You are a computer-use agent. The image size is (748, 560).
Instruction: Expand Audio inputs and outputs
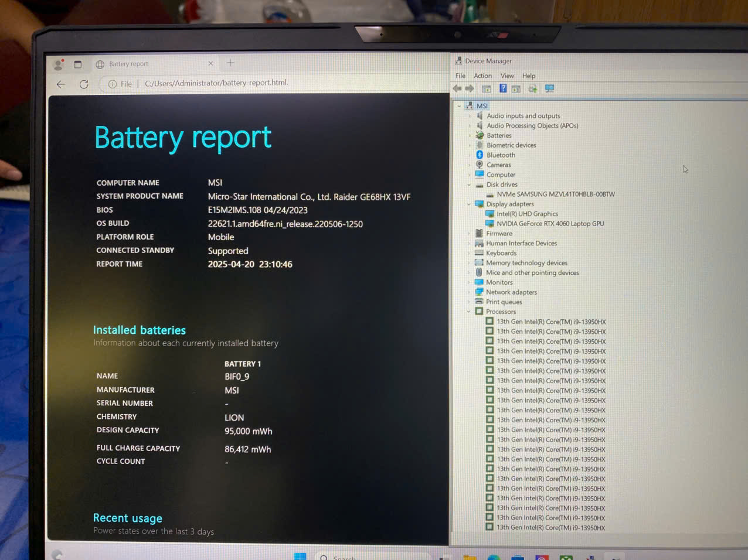pyautogui.click(x=470, y=116)
